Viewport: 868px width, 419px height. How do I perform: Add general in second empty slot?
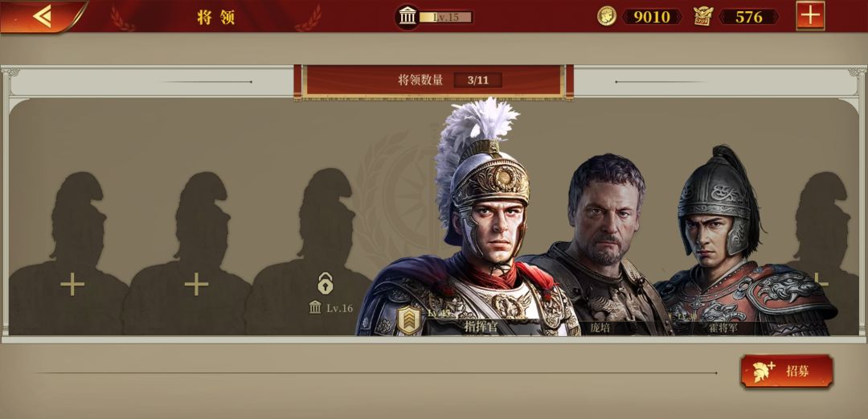[197, 285]
